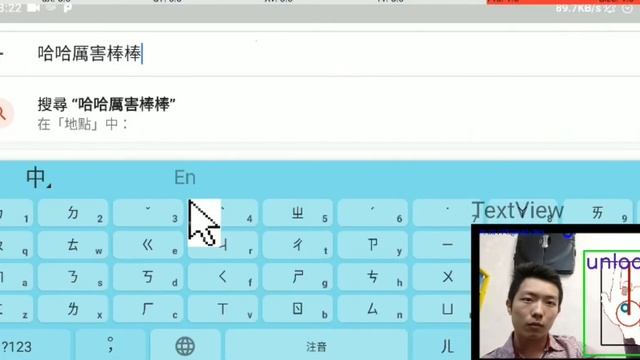Viewport: 640px width, 360px height.
Task: Tap the ㄋ key labeled s
Action: [73, 277]
